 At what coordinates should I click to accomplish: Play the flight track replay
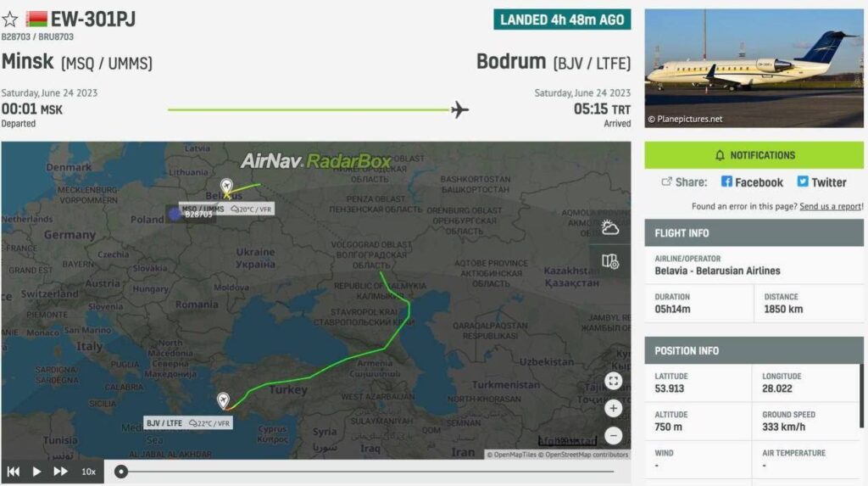pyautogui.click(x=36, y=472)
